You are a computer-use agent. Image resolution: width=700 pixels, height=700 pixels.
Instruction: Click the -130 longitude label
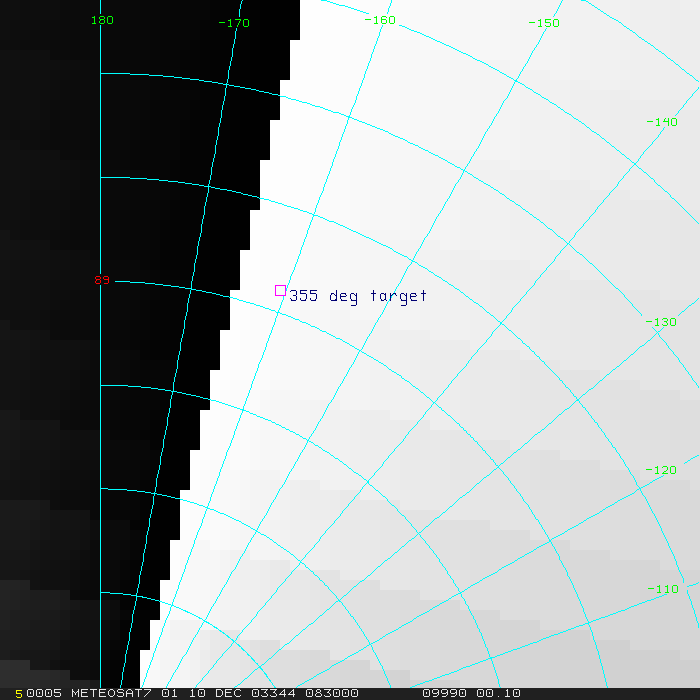coord(661,322)
